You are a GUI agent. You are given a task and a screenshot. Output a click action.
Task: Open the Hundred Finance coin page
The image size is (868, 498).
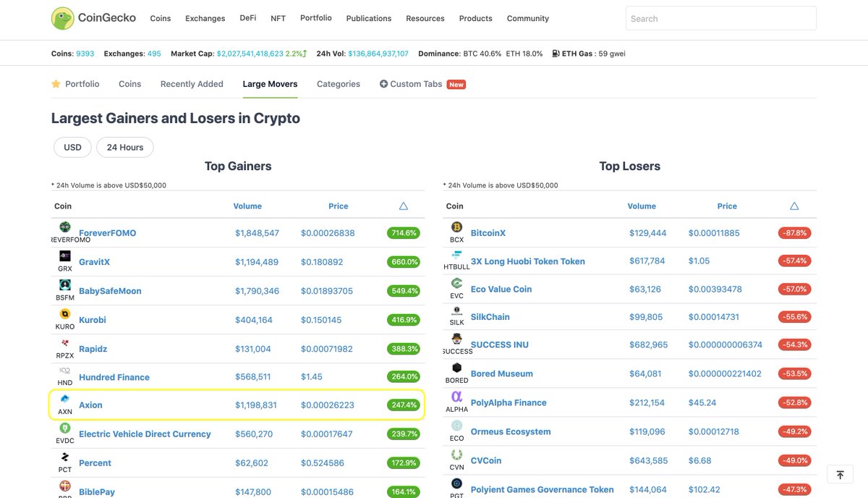(x=114, y=377)
